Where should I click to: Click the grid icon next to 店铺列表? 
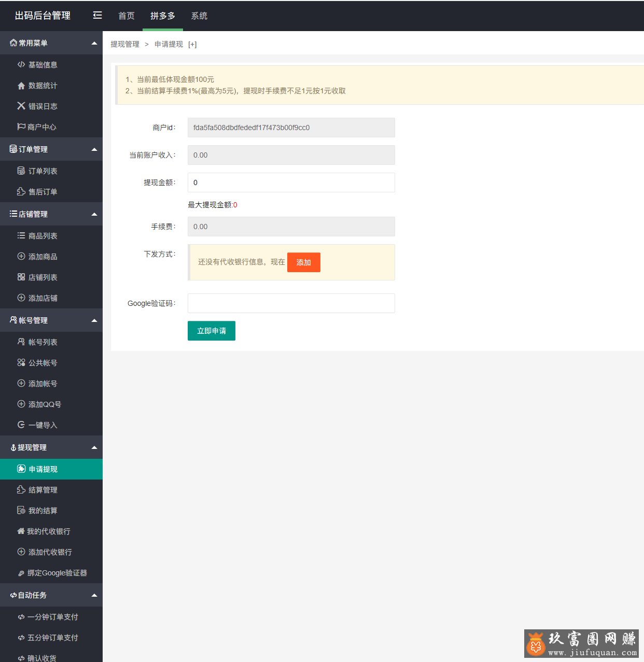coord(21,277)
